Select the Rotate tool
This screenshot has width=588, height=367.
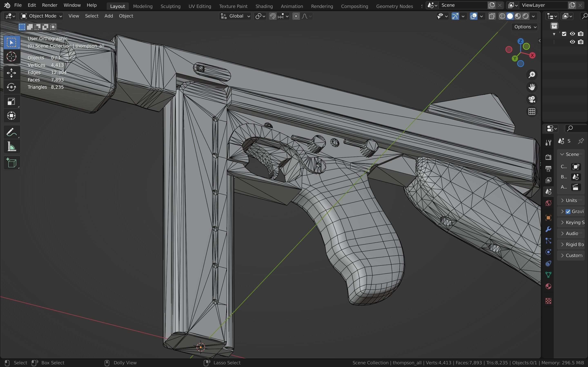point(11,87)
